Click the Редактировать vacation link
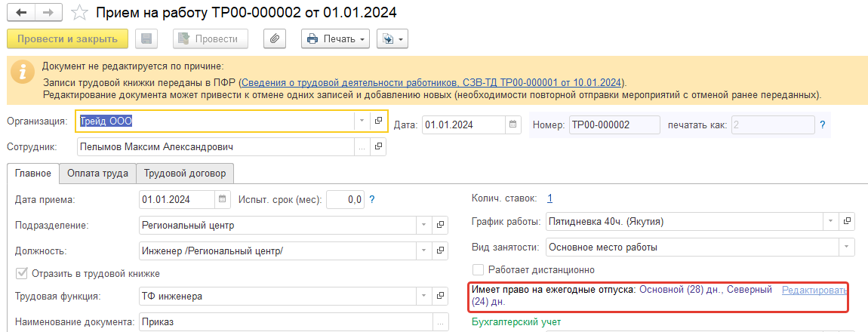The image size is (868, 332). 814,290
